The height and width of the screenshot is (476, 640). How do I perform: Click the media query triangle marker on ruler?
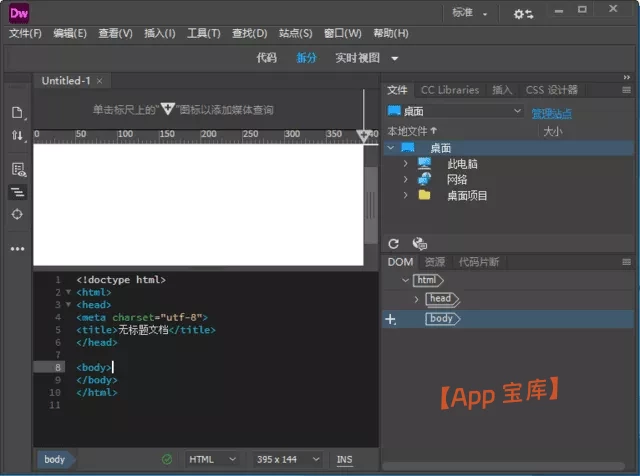[363, 136]
